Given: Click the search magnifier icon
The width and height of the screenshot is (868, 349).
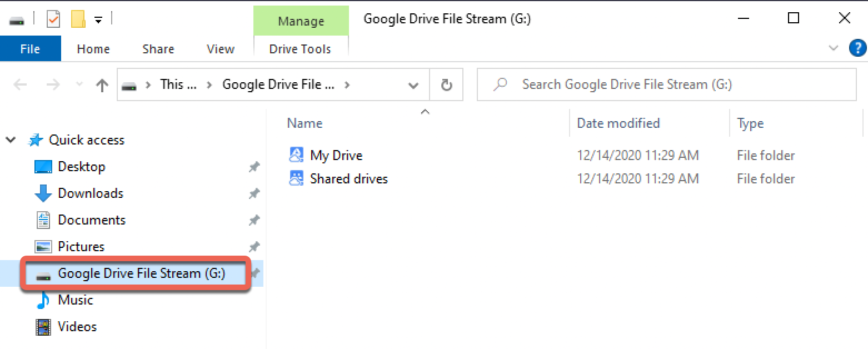Looking at the screenshot, I should coord(501,84).
